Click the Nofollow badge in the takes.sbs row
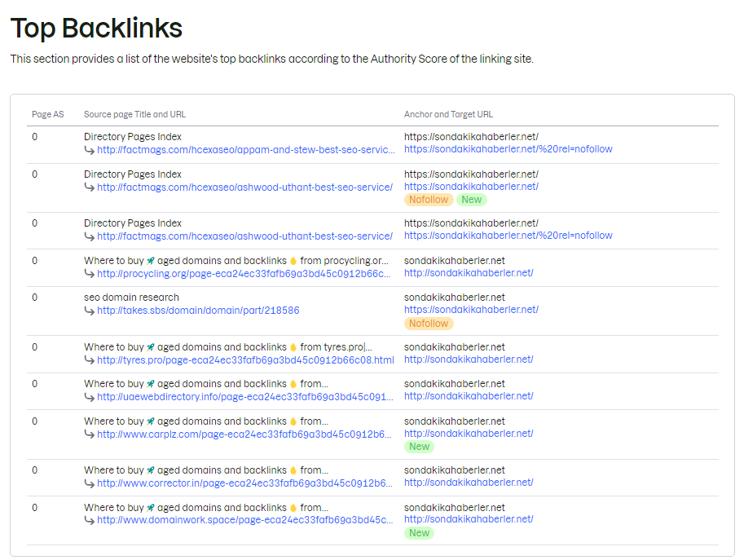Screen dimensions: 744x560 (429, 323)
